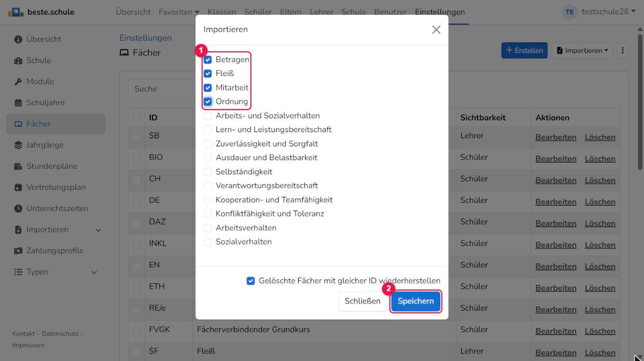Go to the Übersicht top menu

[134, 12]
